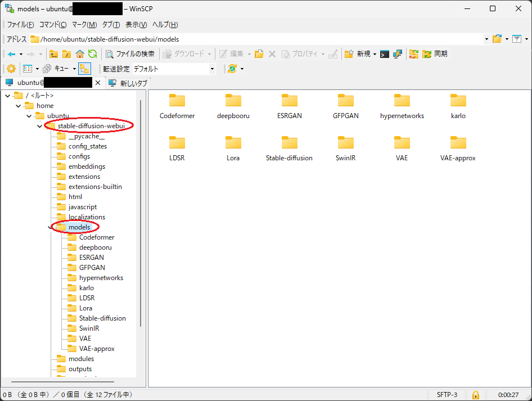Close the ubuntu session tab
532x401 pixels.
coord(97,83)
